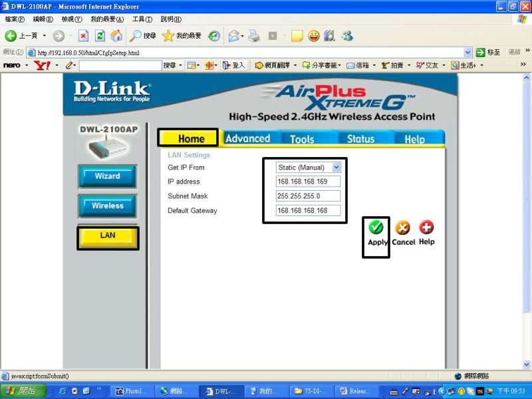
Task: Click the nero logo on the toolbar
Action: [11, 65]
